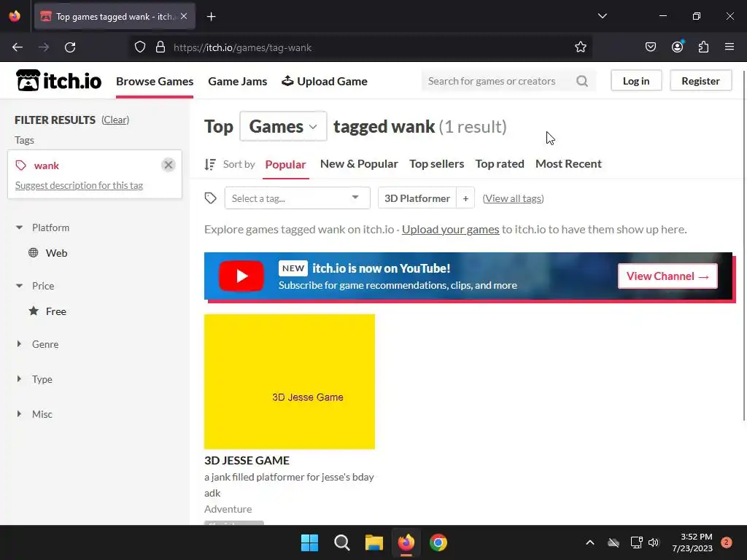Open Google Chrome from the taskbar
Viewport: 747px width, 560px height.
point(438,542)
